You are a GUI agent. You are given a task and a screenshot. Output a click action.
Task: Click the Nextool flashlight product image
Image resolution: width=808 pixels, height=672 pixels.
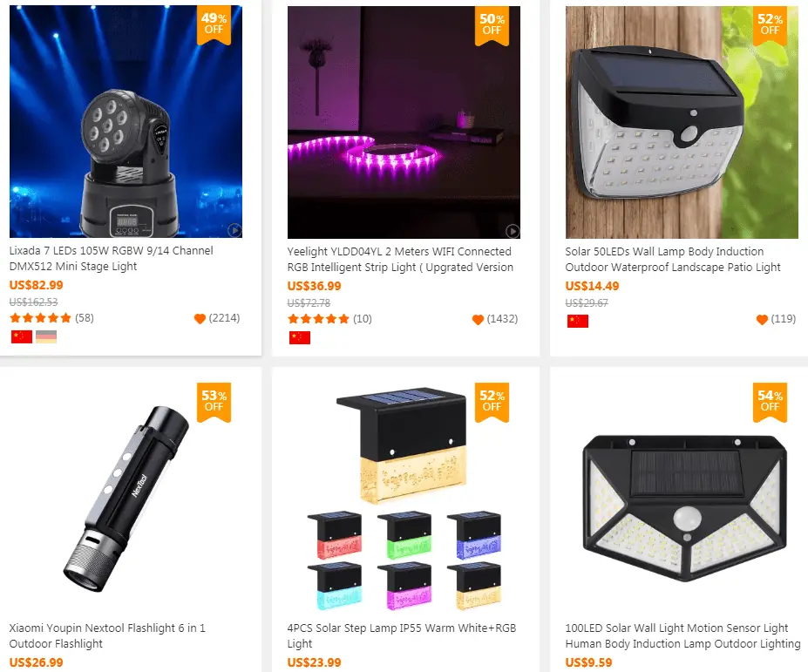(126, 499)
